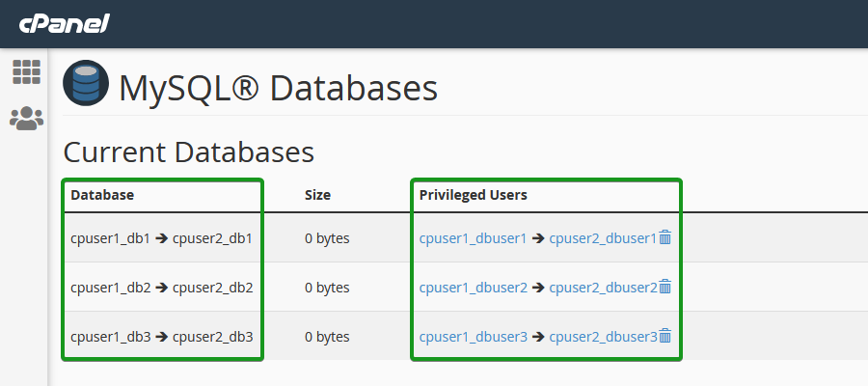Click the 0 bytes size for db2 row
Viewport: 868px width, 386px height.
click(327, 288)
